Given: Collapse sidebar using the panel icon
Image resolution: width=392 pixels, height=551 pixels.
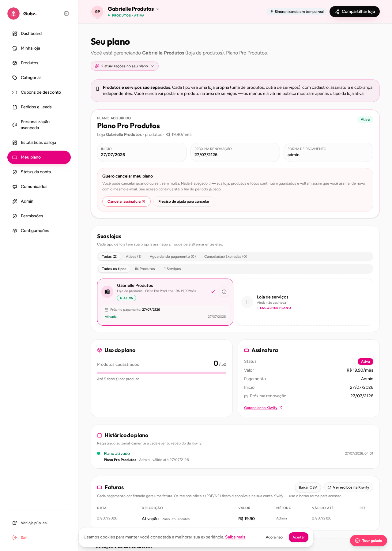Looking at the screenshot, I should (66, 13).
